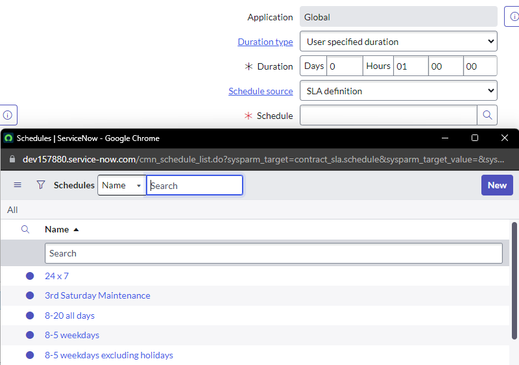Click the All breadcrumb filter
The height and width of the screenshot is (365, 519).
(12, 210)
